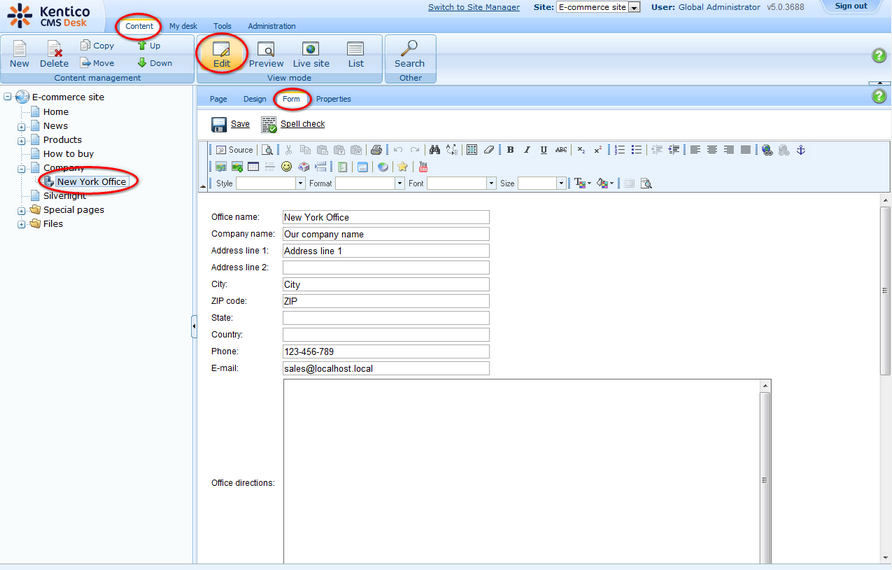Toggle underline formatting

click(x=544, y=150)
